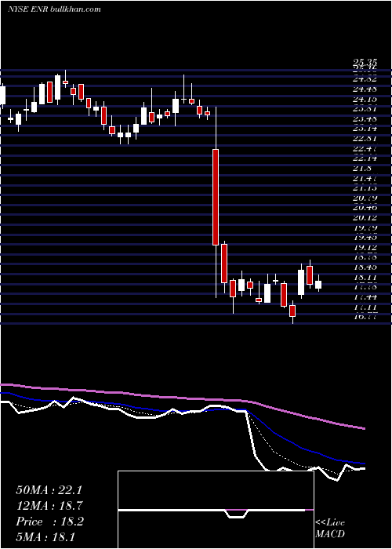This screenshot has width=392, height=549.
Task: Select the 22.14 price axis label
Action: tap(365, 158)
